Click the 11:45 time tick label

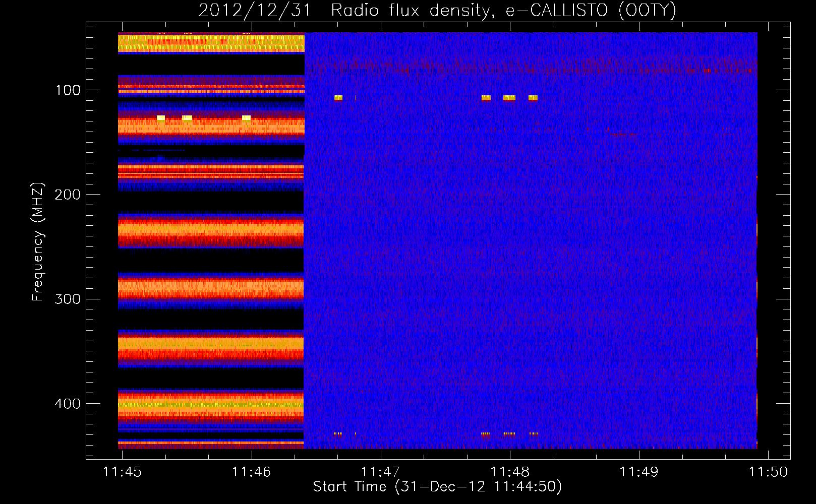[123, 472]
